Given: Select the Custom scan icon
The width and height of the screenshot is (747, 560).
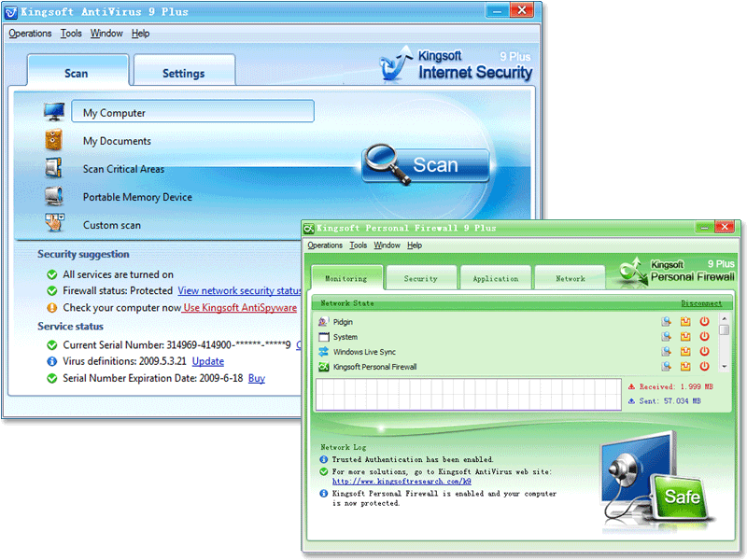Looking at the screenshot, I should click(53, 225).
